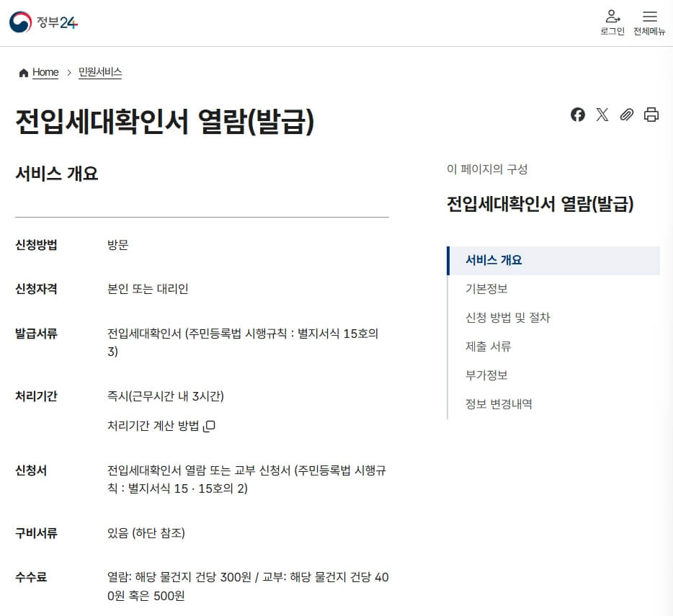This screenshot has height=616, width=673.
Task: Open the 신청 방법 및 절차 section
Action: pyautogui.click(x=508, y=317)
